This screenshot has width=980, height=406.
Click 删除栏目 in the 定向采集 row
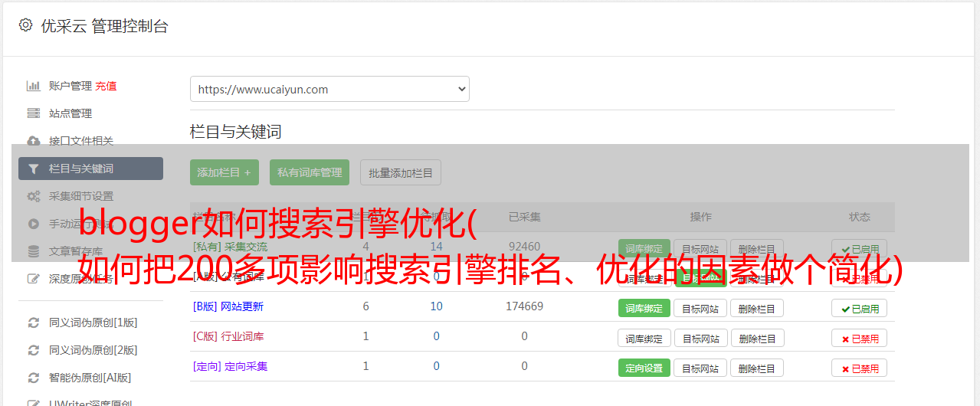(757, 368)
